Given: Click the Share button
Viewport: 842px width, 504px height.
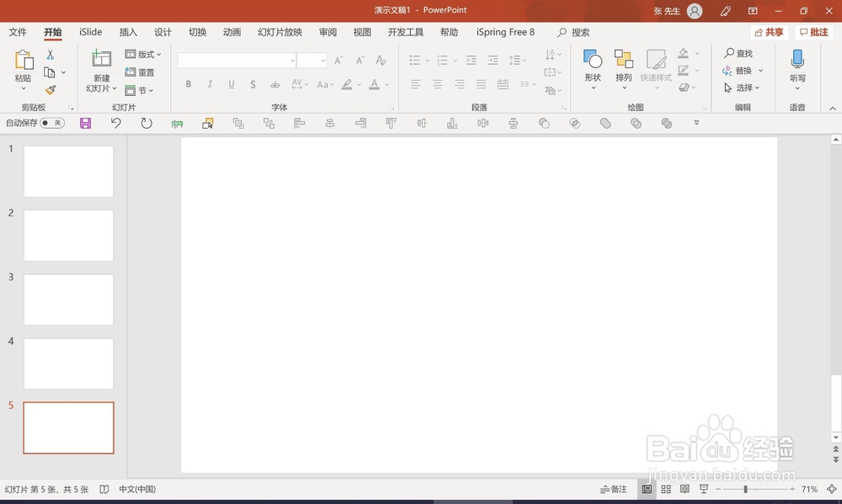Looking at the screenshot, I should click(x=769, y=32).
